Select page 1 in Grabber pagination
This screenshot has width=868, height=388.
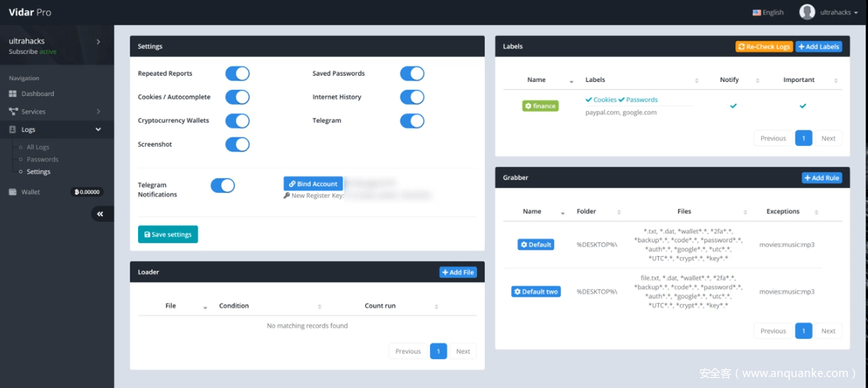point(804,330)
